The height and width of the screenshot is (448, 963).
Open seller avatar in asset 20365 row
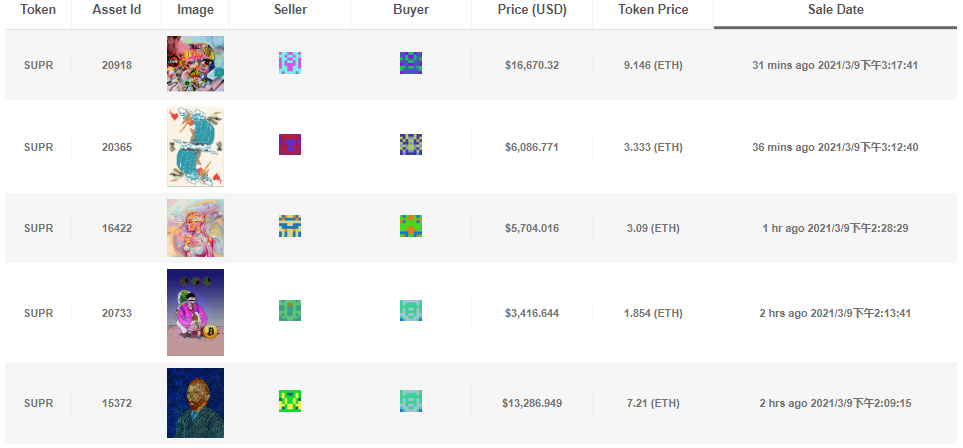coord(290,145)
